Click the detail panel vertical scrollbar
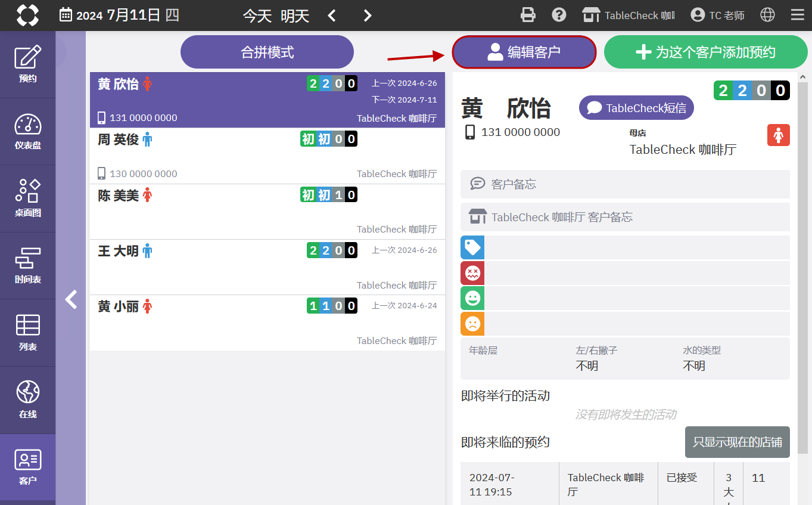Image resolution: width=812 pixels, height=505 pixels. tap(803, 268)
